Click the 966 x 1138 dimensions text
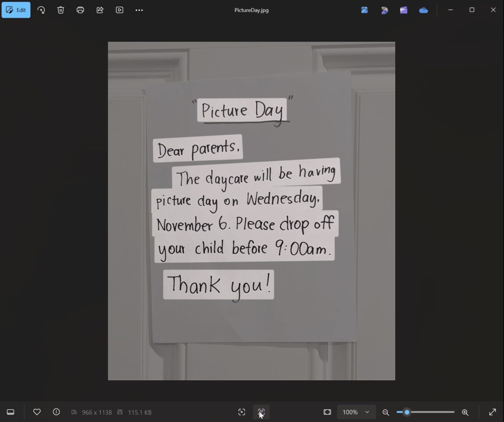 coord(97,412)
